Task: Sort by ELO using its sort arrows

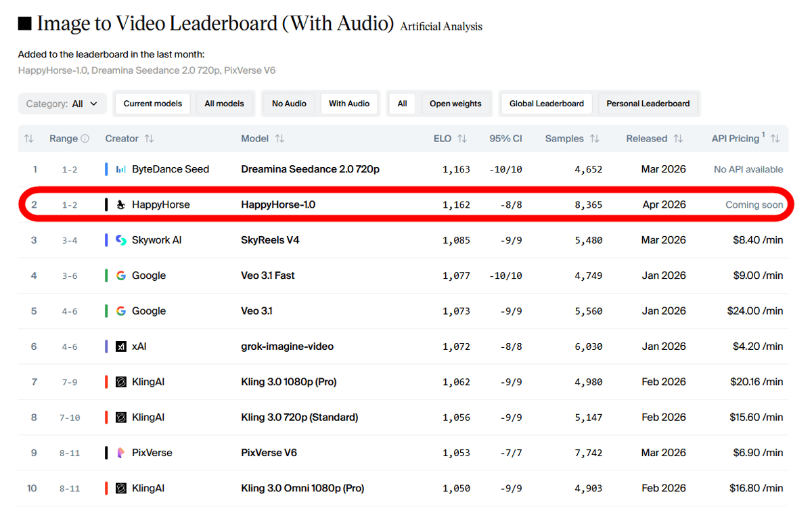Action: (x=462, y=139)
